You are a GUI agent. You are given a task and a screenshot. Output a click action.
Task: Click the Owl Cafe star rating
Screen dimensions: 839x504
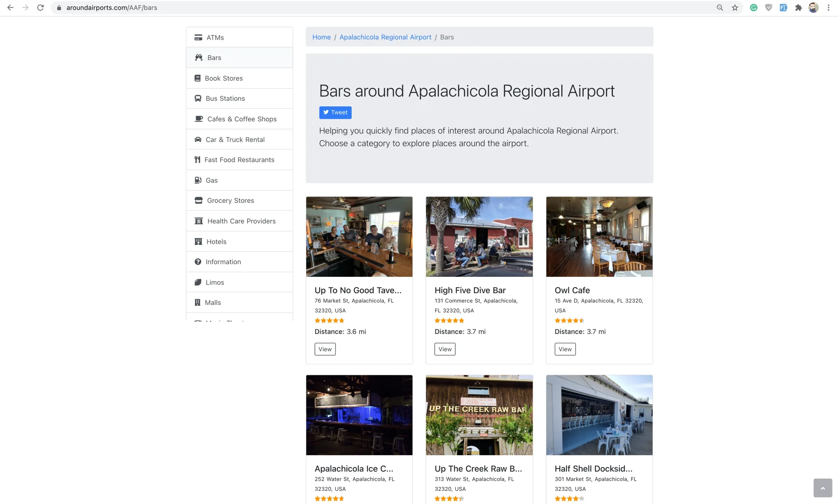pos(569,321)
